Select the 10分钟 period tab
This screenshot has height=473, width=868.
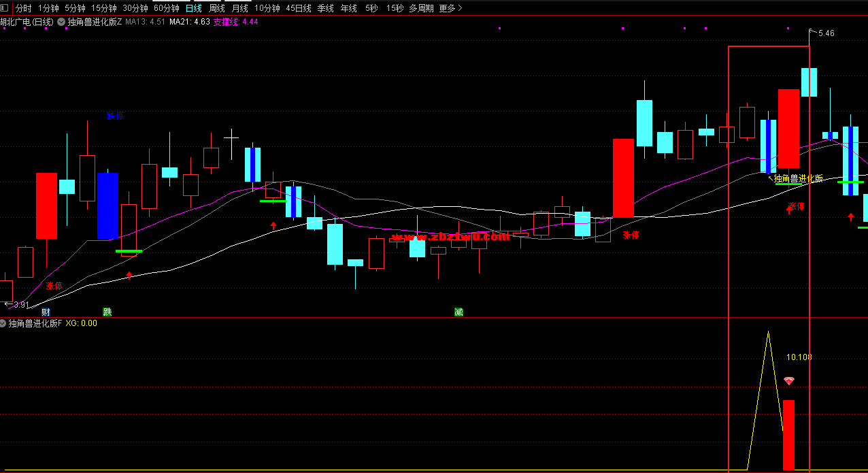point(267,8)
